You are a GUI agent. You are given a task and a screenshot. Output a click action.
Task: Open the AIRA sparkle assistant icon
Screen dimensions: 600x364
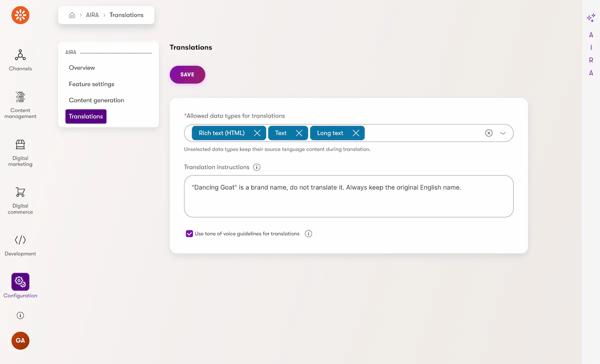(x=591, y=18)
